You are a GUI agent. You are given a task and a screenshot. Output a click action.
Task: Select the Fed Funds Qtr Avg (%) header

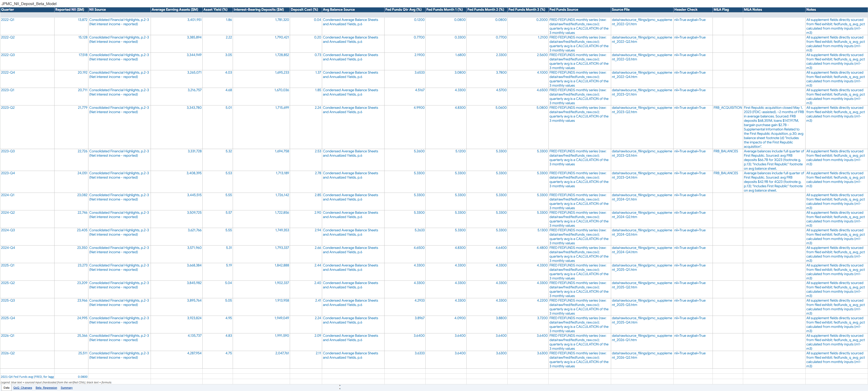(x=405, y=10)
